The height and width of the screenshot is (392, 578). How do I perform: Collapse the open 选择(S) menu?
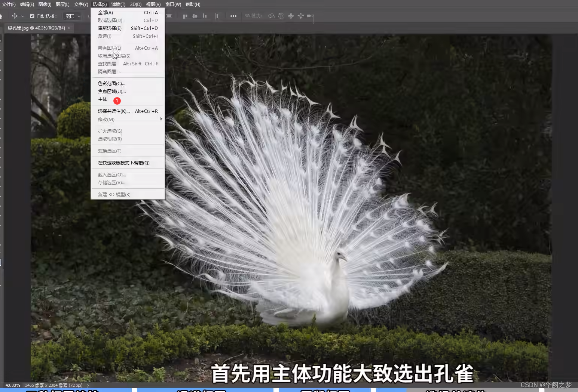click(x=100, y=4)
